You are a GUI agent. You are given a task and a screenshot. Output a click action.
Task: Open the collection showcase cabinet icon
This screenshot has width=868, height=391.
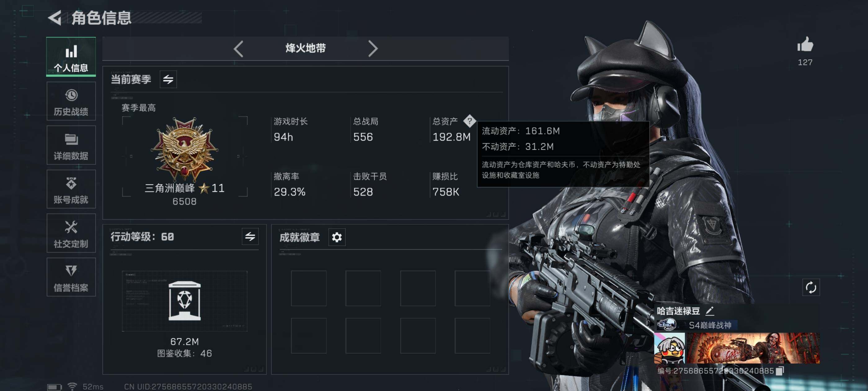pyautogui.click(x=184, y=300)
